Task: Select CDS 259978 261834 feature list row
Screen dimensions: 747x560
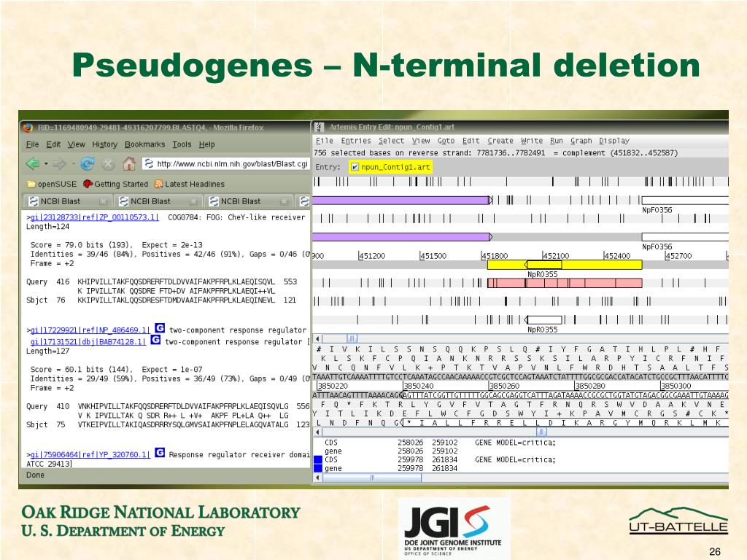Action: pos(521,459)
